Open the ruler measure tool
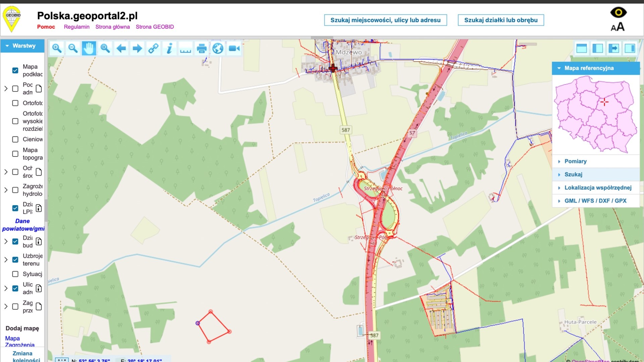644x362 pixels. (185, 48)
